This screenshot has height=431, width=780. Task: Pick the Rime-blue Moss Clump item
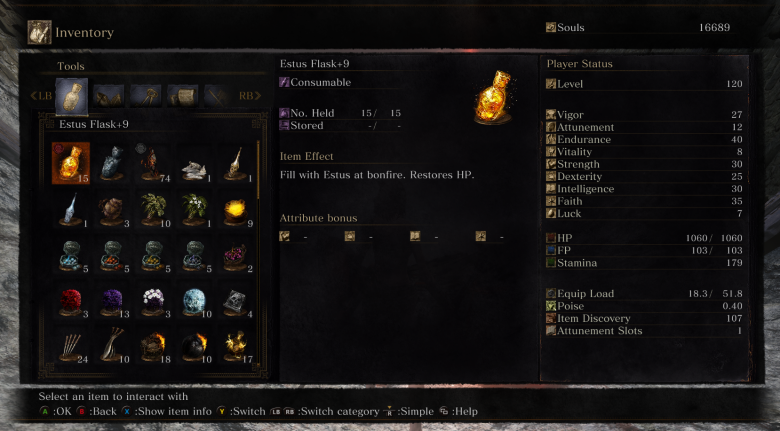tap(194, 300)
